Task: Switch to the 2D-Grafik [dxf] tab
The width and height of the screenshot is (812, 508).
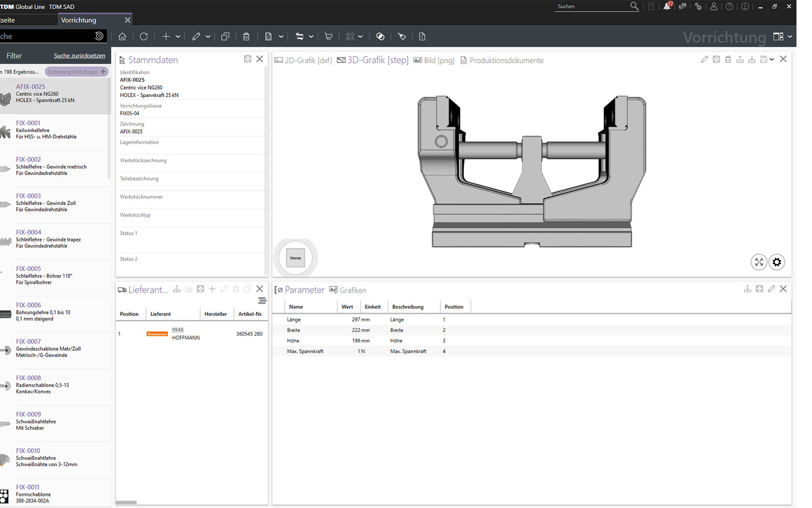Action: point(303,60)
